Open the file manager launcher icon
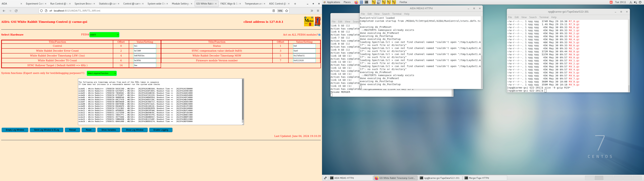This screenshot has width=644, height=181. (x=362, y=2)
